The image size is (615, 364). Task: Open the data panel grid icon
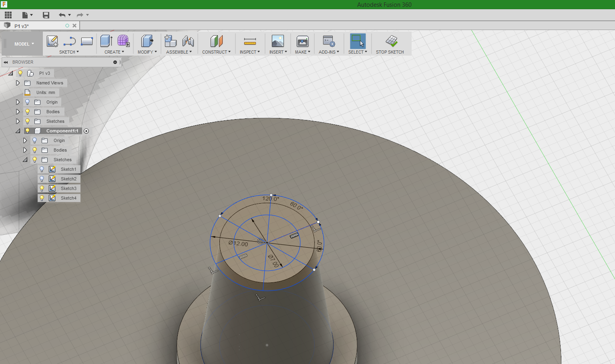pos(8,15)
